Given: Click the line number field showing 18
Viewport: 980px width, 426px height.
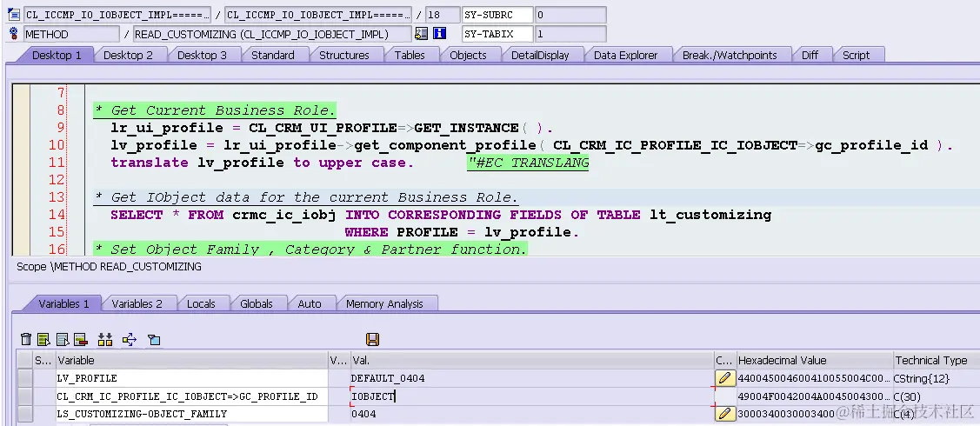Looking at the screenshot, I should (443, 15).
